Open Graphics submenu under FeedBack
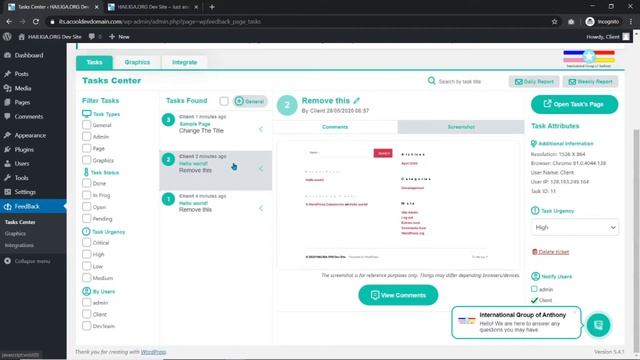 [16, 233]
